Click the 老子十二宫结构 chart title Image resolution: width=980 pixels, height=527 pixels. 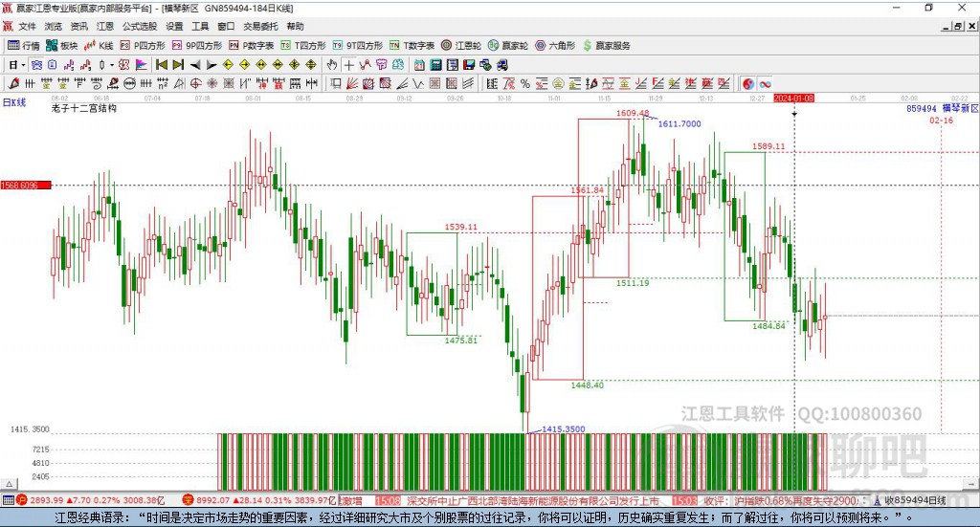tap(84, 108)
